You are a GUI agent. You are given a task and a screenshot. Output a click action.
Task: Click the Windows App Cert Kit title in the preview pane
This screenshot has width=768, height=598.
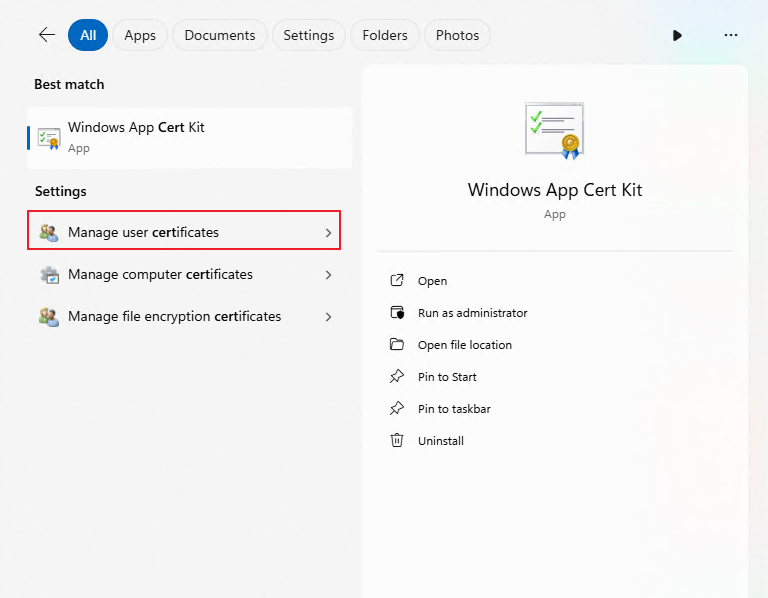(554, 190)
